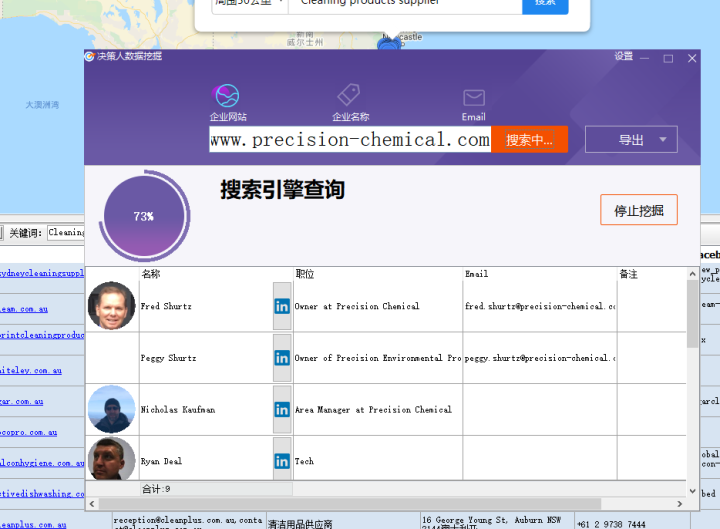
Task: Click the blue search button in map window
Action: coord(545,5)
